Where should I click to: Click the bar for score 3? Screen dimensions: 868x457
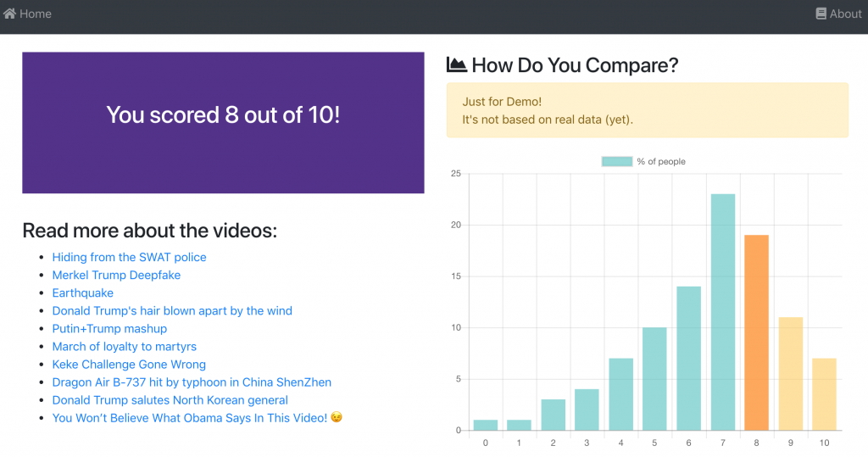point(587,410)
